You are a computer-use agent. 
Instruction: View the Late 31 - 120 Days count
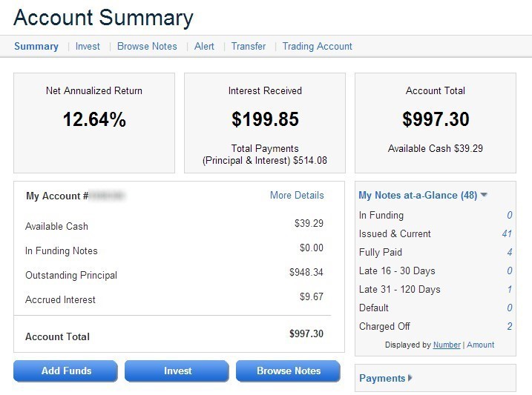click(510, 289)
